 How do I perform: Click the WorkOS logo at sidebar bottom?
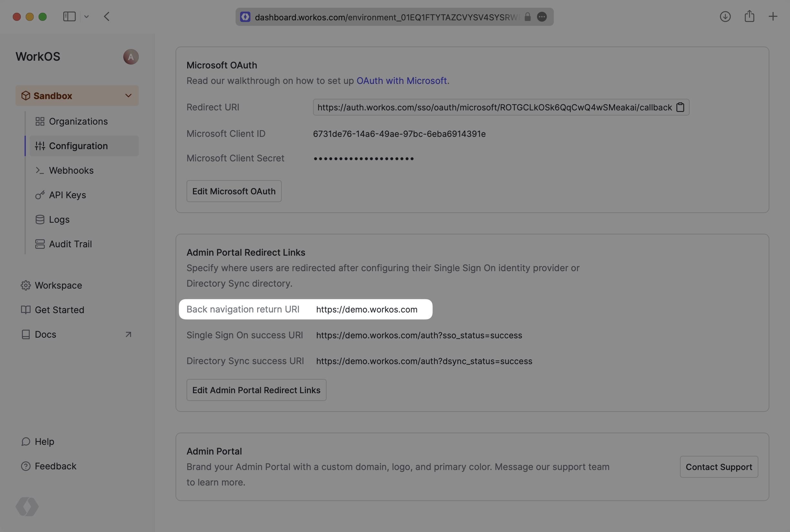[x=27, y=506]
